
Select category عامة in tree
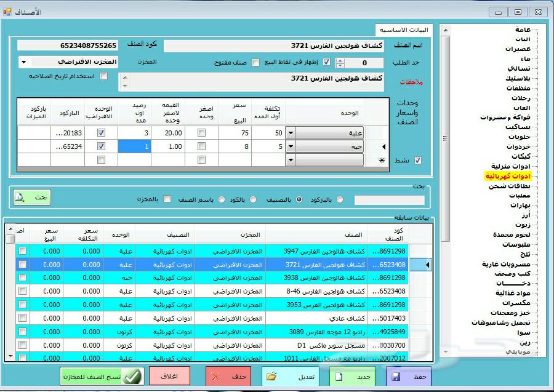pos(523,30)
